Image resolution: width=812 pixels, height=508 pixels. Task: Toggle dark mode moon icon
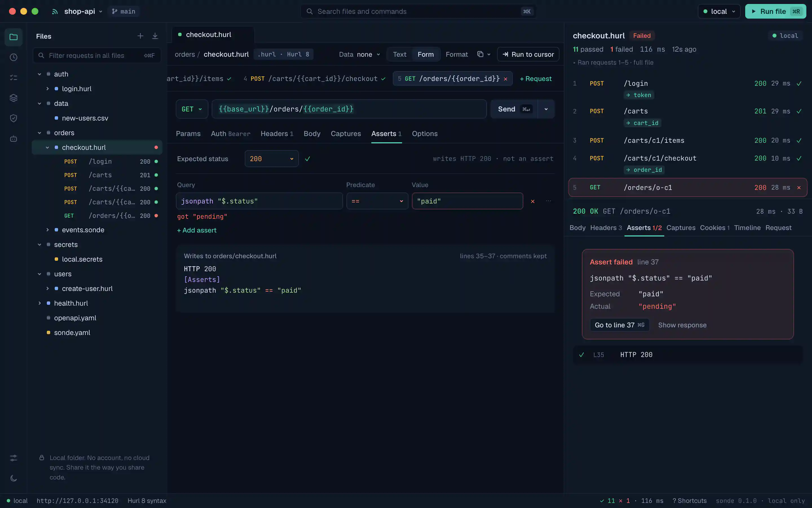click(14, 478)
